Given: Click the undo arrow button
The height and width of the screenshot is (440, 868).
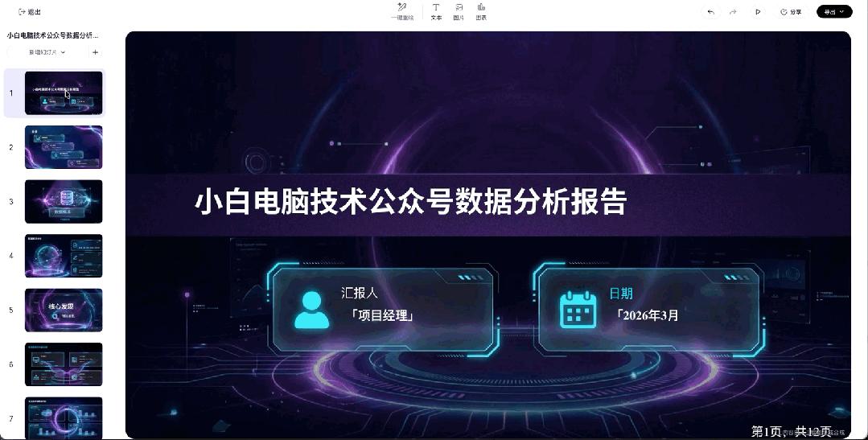Looking at the screenshot, I should (x=711, y=11).
